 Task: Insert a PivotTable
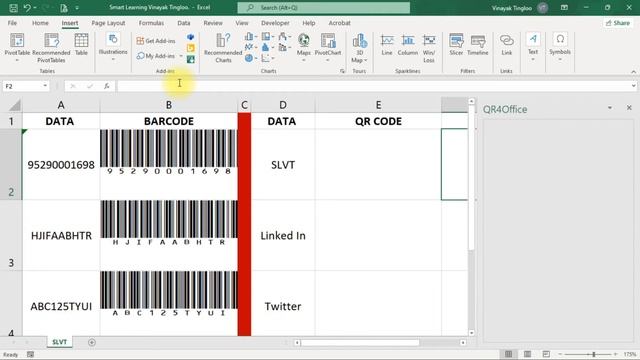tap(17, 48)
